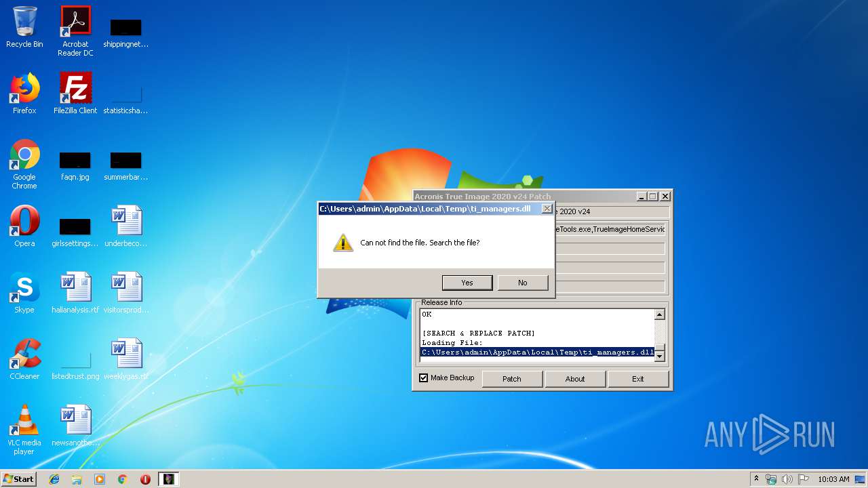Open the Start menu
This screenshot has height=488, width=868.
(18, 479)
